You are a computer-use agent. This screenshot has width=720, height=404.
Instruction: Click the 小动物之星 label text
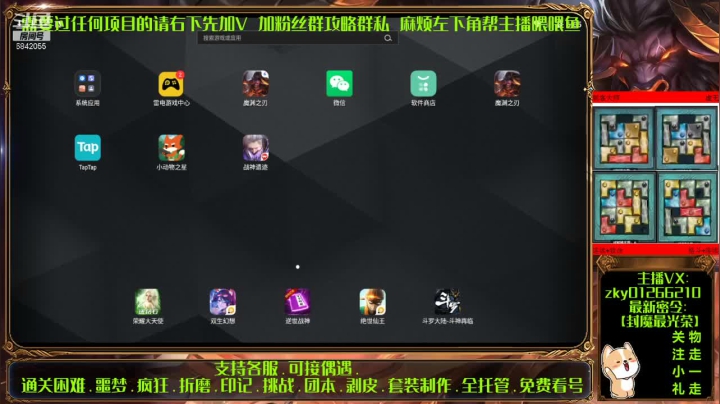[171, 167]
